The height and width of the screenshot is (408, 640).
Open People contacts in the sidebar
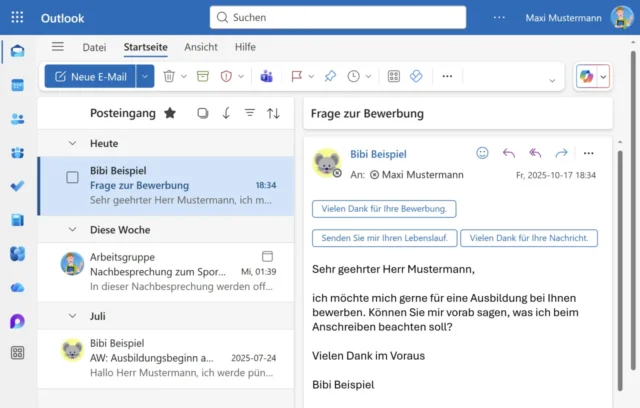(17, 119)
